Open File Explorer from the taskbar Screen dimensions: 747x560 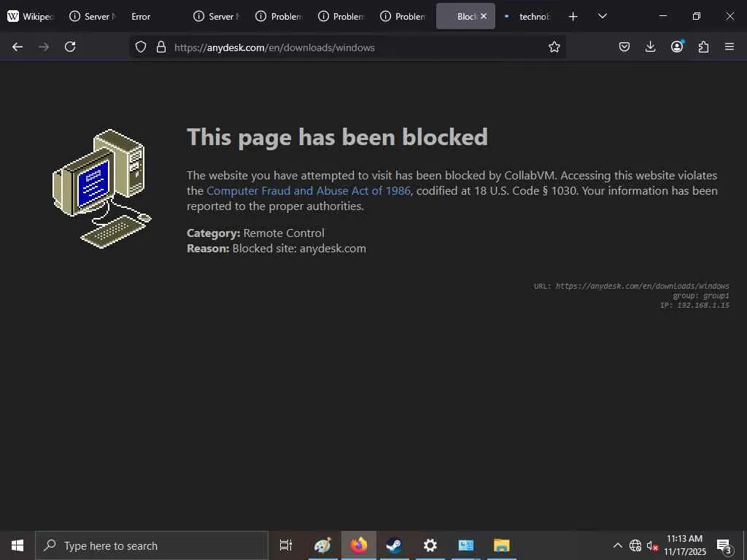pos(502,545)
